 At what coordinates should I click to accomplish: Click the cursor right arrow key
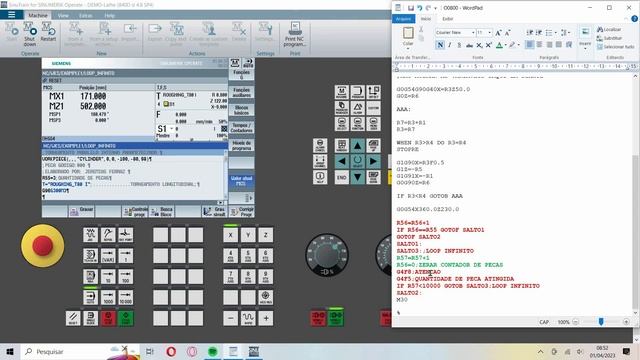[373, 161]
